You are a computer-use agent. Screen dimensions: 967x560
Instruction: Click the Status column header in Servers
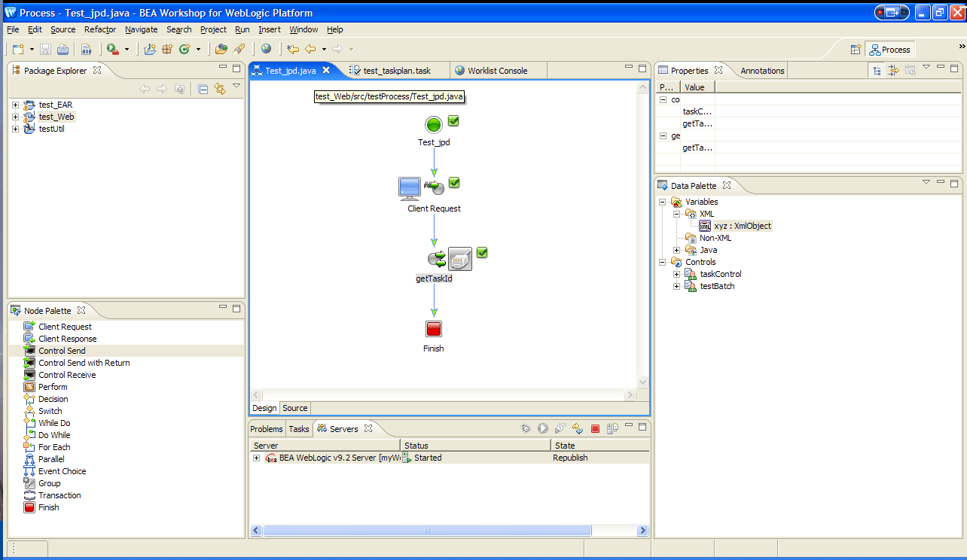tap(475, 446)
